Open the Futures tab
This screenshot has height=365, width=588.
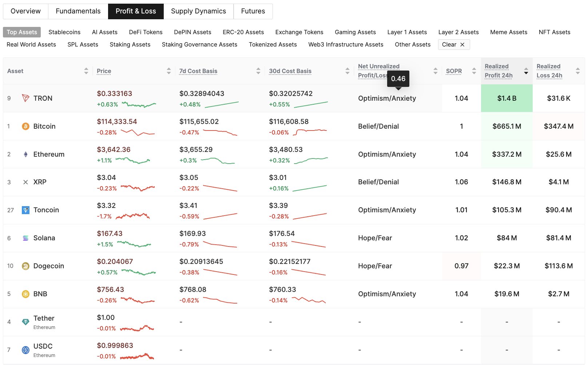pyautogui.click(x=253, y=11)
